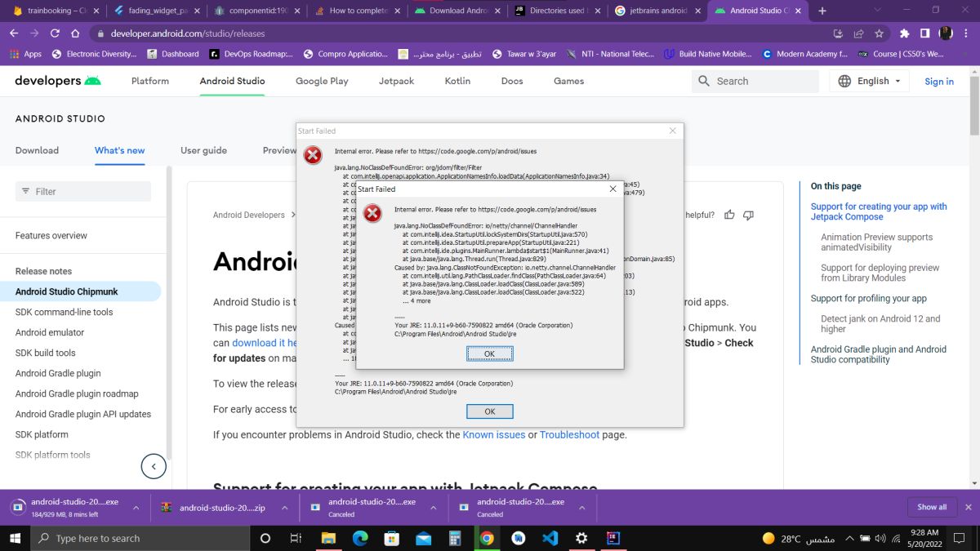
Task: Open a new browser tab
Action: click(822, 11)
